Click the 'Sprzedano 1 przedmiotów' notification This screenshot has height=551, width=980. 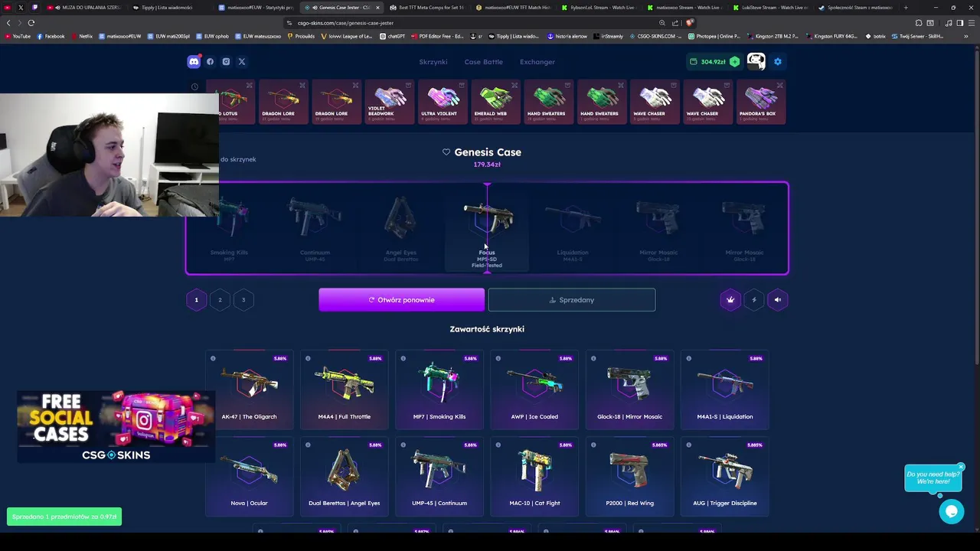[64, 517]
